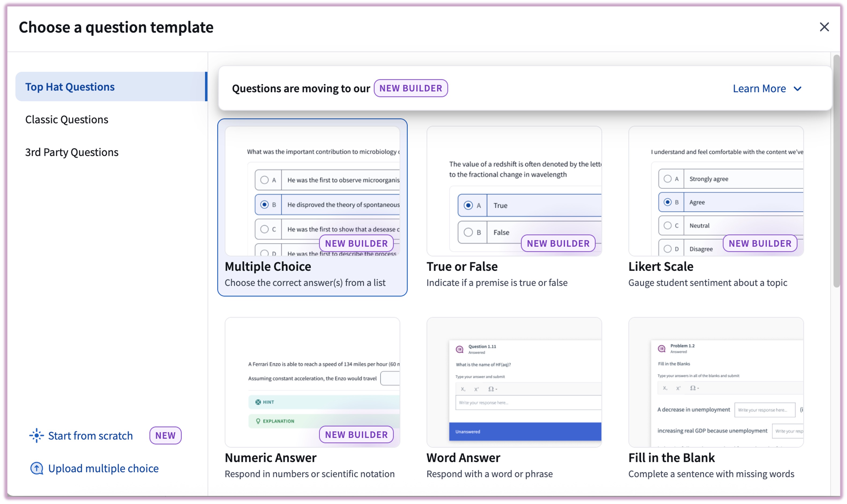
Task: Select the Strongly agree radio button
Action: 667,179
